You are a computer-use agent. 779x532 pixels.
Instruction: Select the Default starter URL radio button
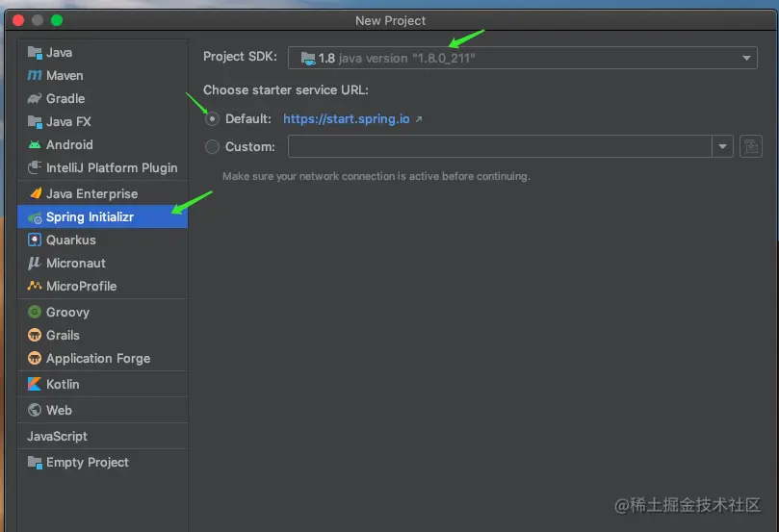click(212, 119)
